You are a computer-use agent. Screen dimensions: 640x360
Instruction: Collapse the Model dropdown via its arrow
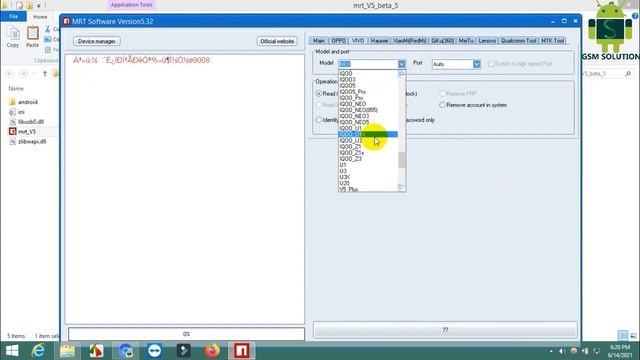coord(402,64)
